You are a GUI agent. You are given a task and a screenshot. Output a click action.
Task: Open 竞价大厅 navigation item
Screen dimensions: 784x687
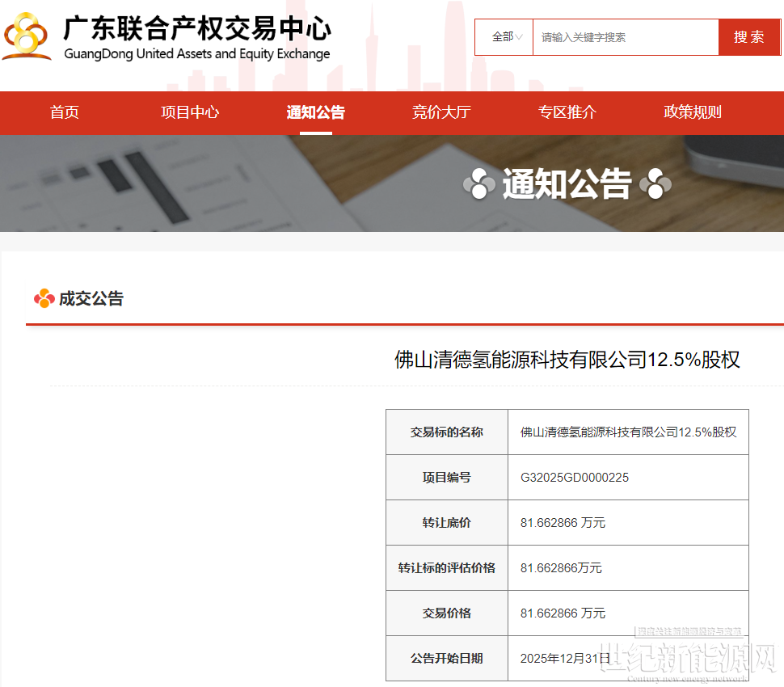point(441,112)
